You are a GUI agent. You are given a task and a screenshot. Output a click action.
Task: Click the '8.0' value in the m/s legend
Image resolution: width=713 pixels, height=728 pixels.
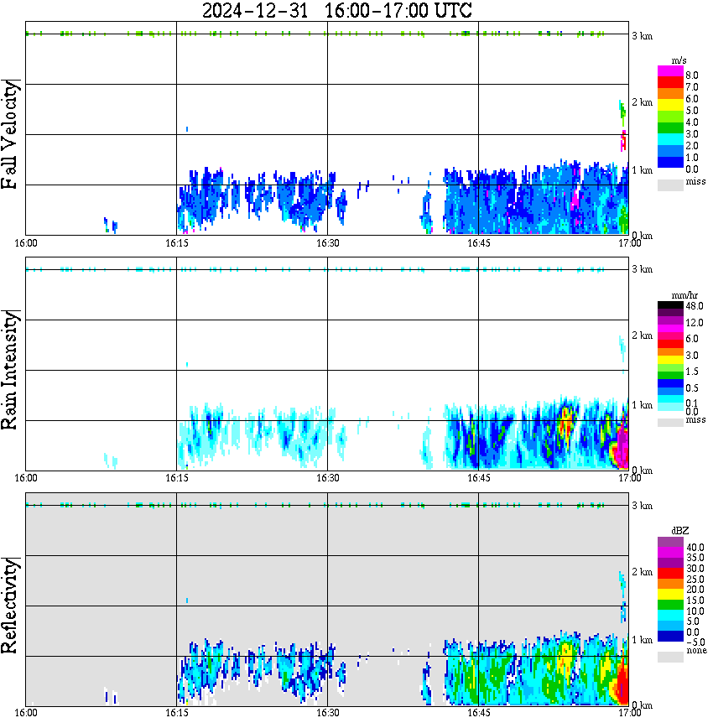point(692,75)
